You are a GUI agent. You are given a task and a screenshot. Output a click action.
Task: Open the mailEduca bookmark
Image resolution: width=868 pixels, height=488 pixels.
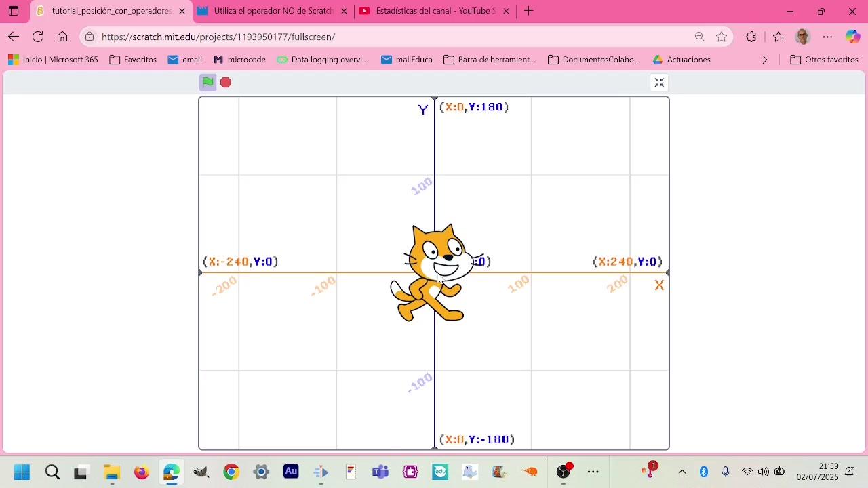coord(406,60)
